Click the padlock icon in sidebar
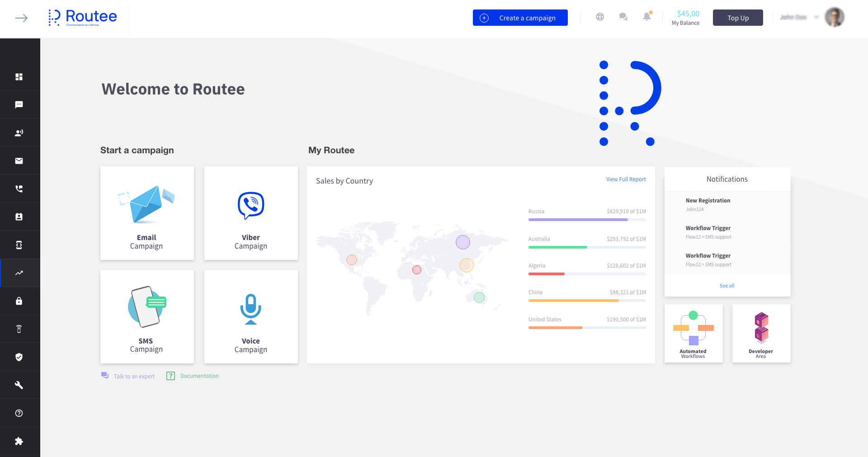This screenshot has height=457, width=868. point(19,301)
